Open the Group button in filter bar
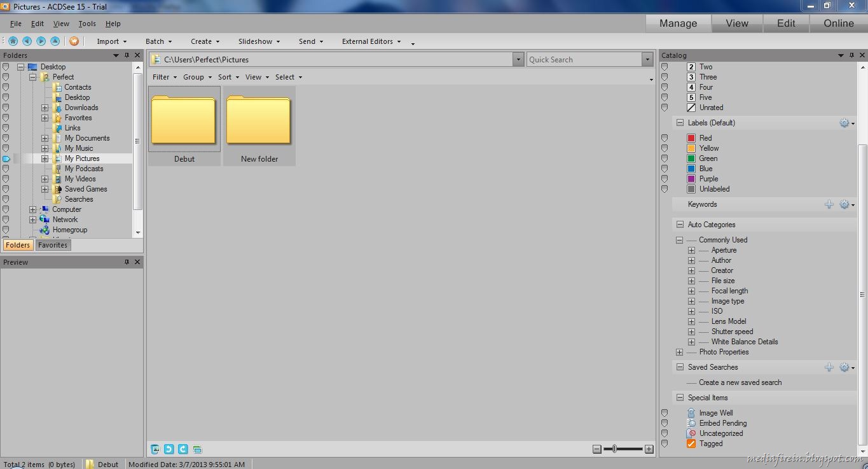 pyautogui.click(x=198, y=77)
